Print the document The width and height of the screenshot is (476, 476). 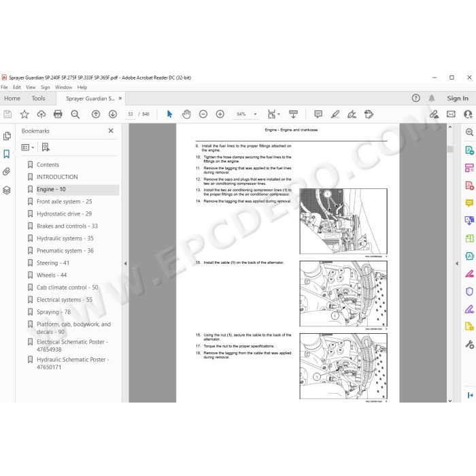coord(58,114)
